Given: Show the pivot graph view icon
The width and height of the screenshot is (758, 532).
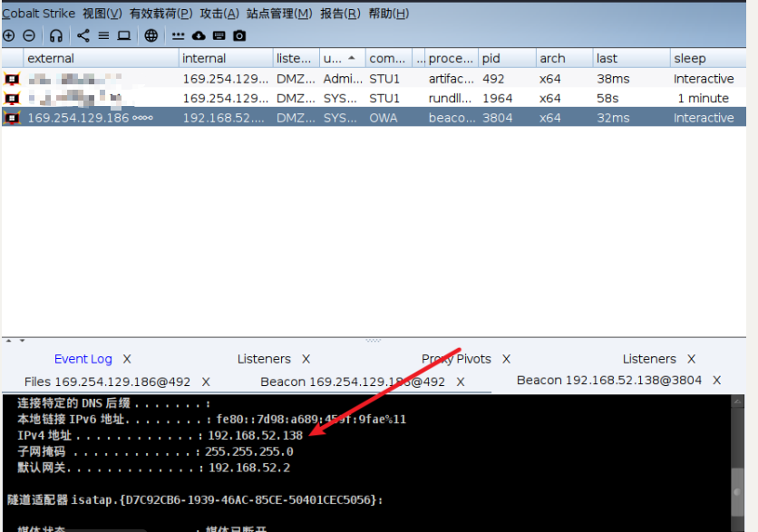Looking at the screenshot, I should pyautogui.click(x=83, y=35).
